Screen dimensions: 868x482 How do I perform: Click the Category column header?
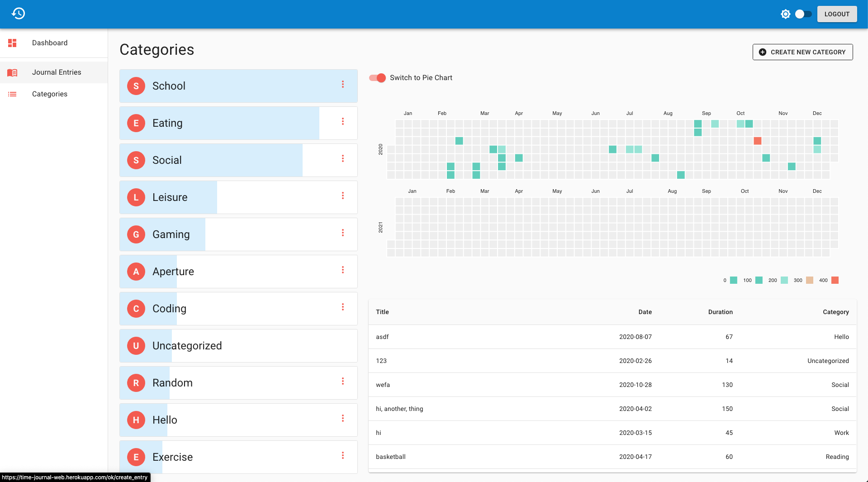point(836,312)
